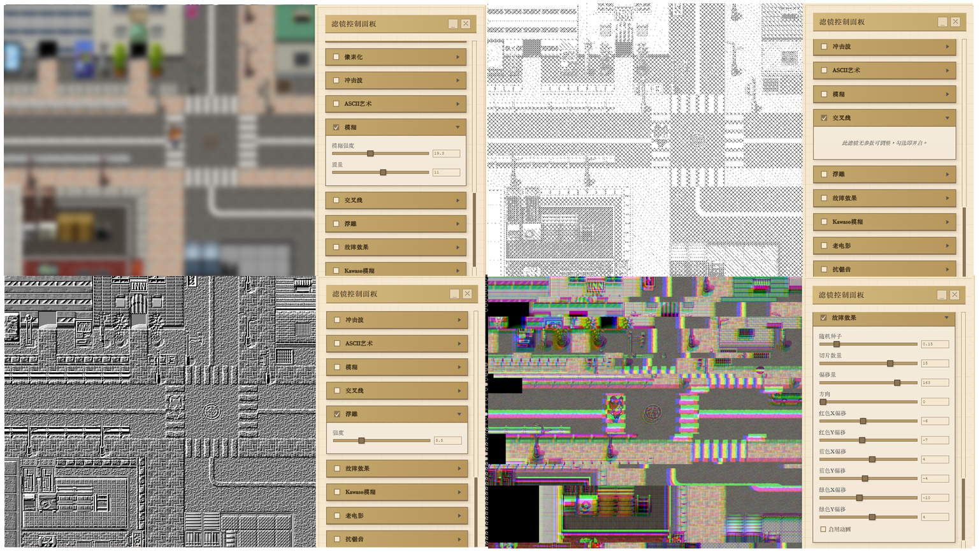Focus the 质量 value field showing 11

pyautogui.click(x=446, y=172)
